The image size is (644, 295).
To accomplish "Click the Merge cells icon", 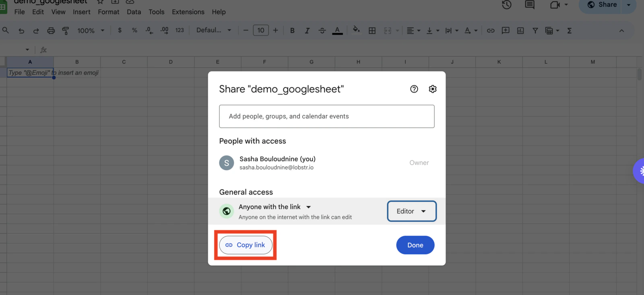I will [x=388, y=31].
